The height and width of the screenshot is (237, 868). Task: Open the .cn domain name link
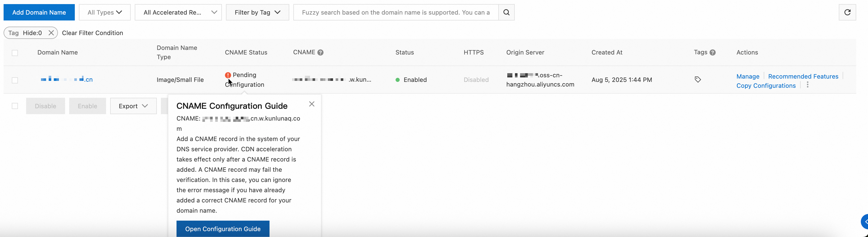click(x=67, y=79)
